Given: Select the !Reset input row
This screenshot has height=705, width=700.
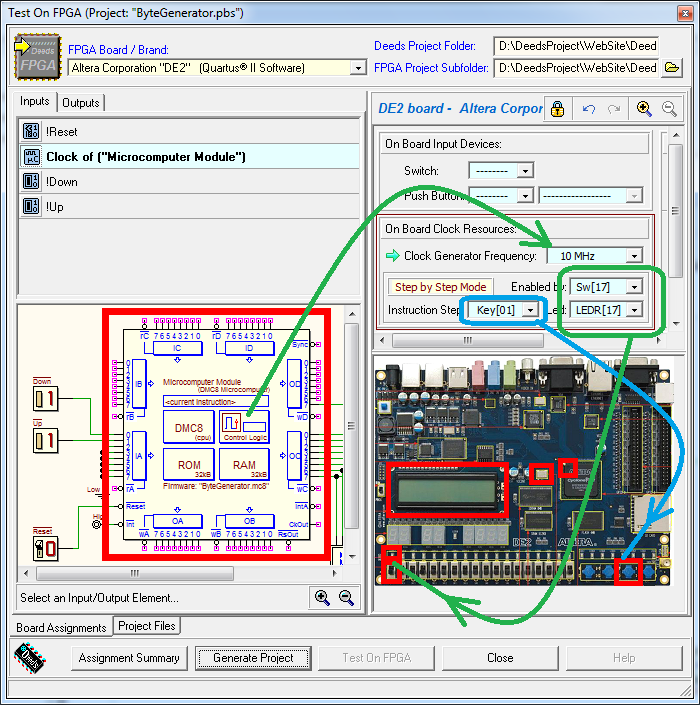Looking at the screenshot, I should pos(189,131).
